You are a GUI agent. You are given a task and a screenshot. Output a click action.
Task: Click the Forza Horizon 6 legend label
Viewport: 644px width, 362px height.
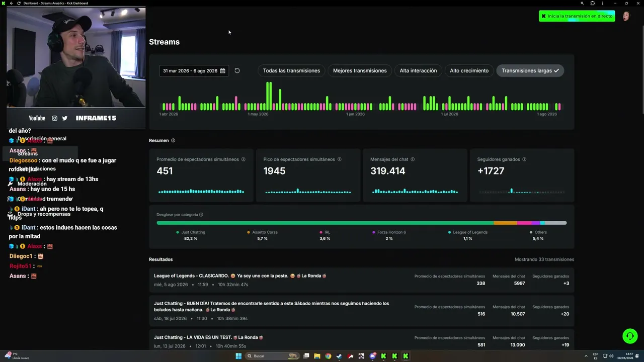tap(392, 232)
